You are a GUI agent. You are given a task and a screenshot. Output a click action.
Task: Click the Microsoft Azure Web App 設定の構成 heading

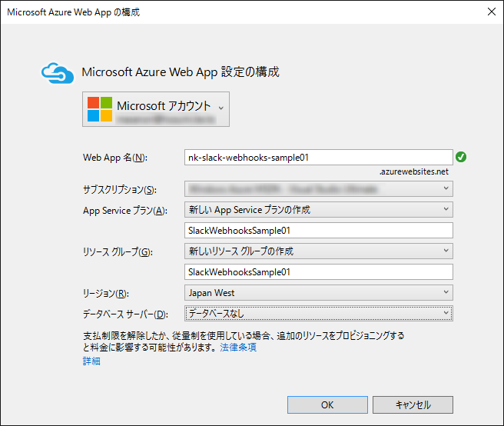181,72
